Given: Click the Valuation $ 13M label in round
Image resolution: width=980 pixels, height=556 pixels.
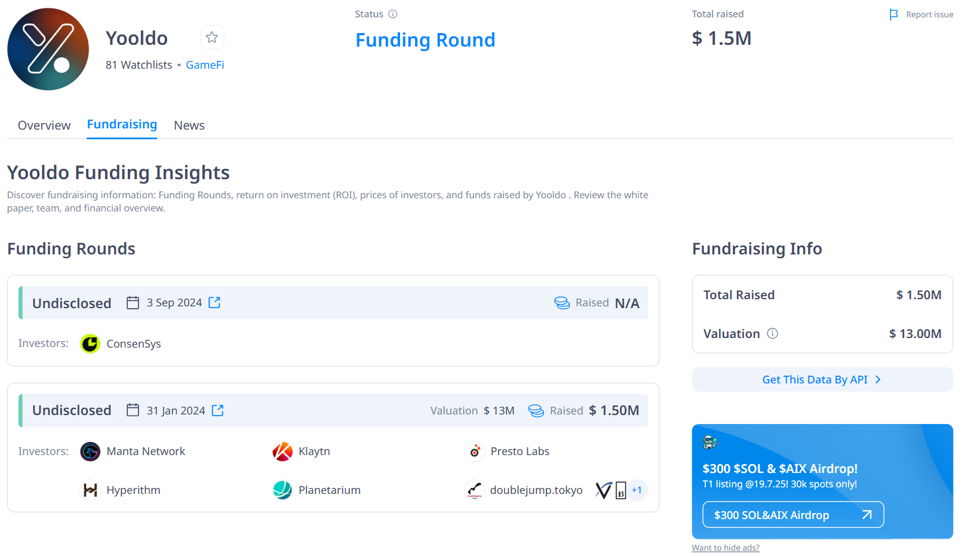Looking at the screenshot, I should 472,411.
